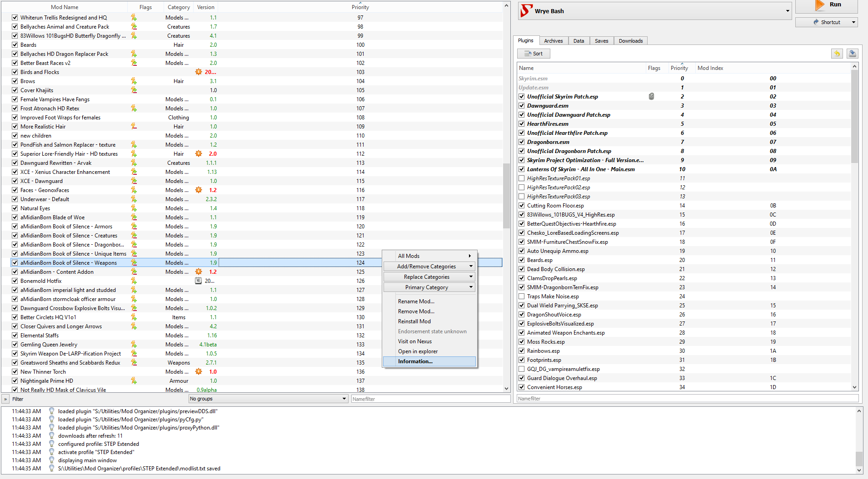This screenshot has height=479, width=868.
Task: Click the save backup icon above plugin list
Action: (x=852, y=54)
